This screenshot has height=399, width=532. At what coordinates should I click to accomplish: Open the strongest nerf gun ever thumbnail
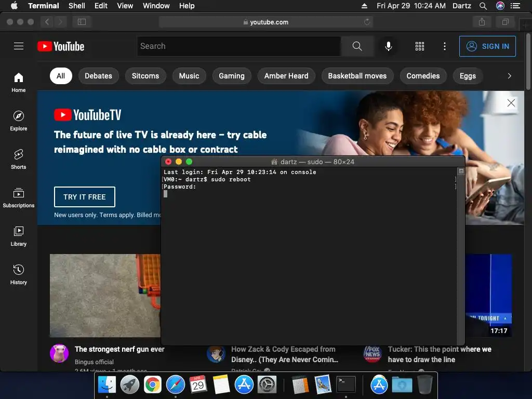click(105, 296)
